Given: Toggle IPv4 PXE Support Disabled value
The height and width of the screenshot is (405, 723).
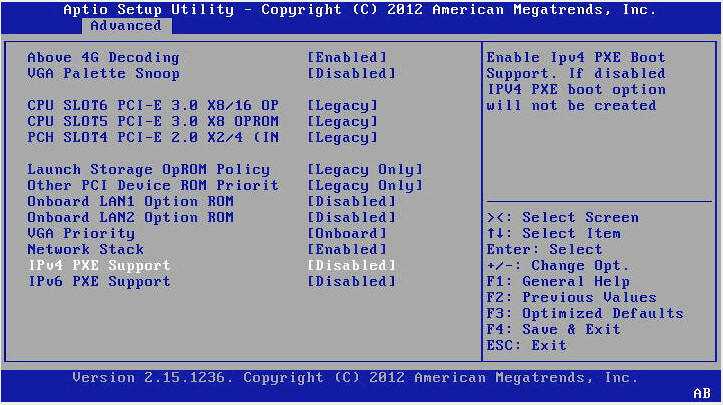Looking at the screenshot, I should (351, 265).
